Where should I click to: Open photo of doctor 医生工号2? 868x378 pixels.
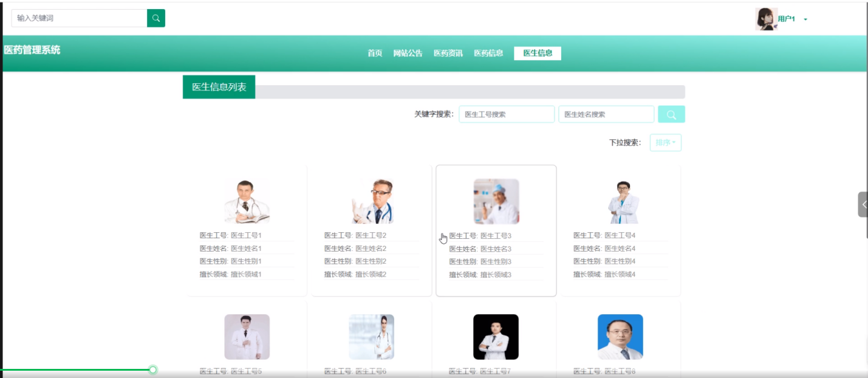click(371, 201)
